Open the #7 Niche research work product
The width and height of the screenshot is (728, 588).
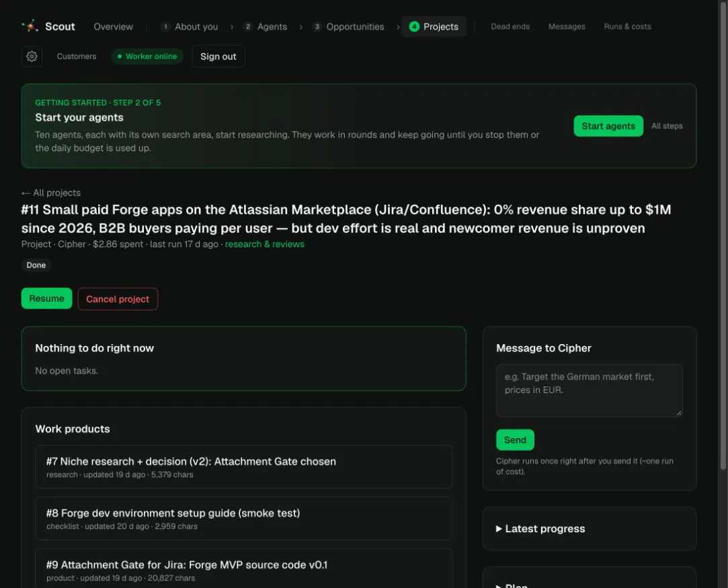coord(244,466)
